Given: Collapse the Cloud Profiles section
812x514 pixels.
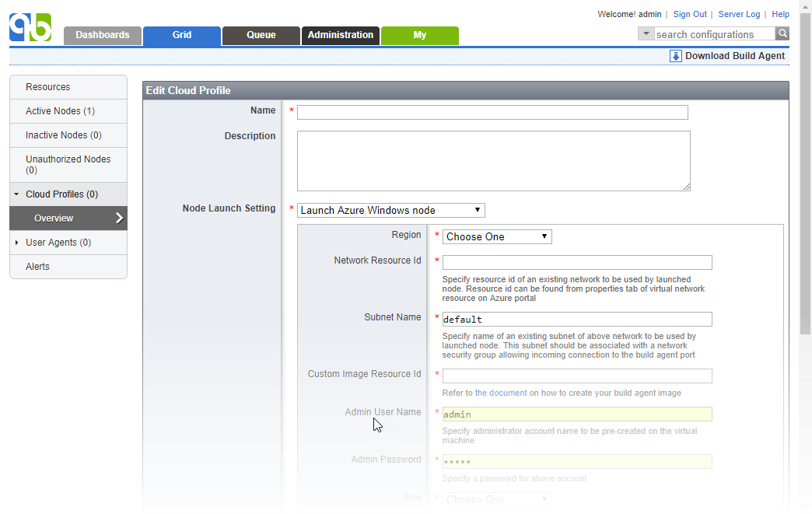Looking at the screenshot, I should pyautogui.click(x=16, y=194).
